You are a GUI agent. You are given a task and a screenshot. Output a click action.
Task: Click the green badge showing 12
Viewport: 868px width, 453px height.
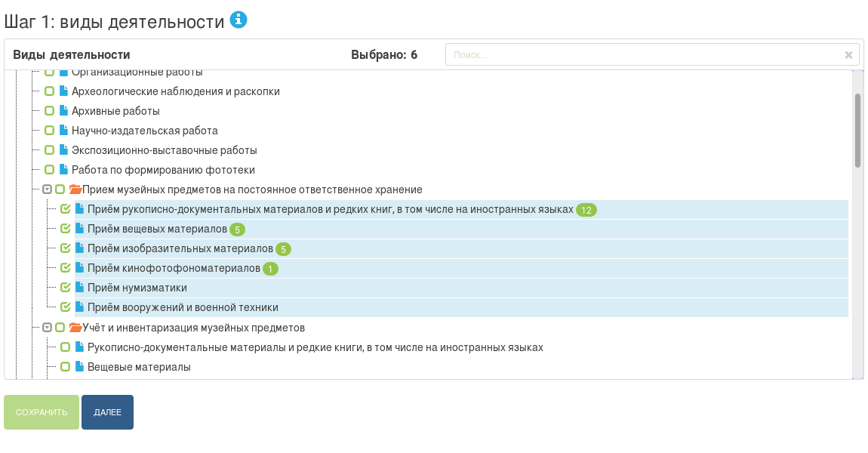click(586, 210)
